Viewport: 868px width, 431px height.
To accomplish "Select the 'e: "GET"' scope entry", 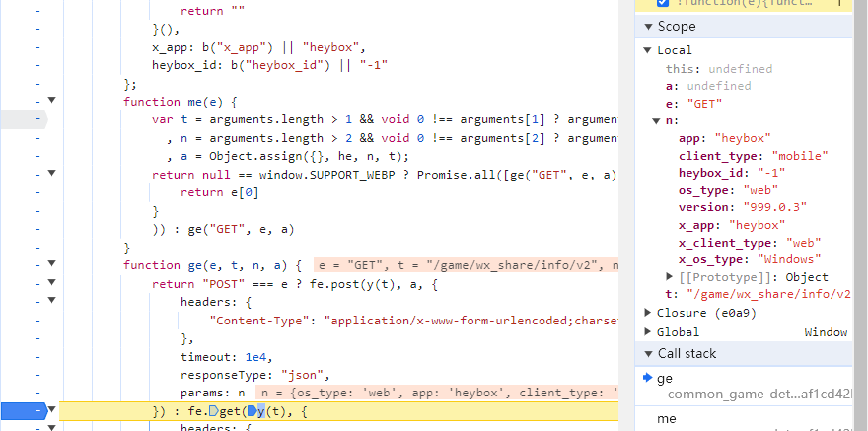I will pos(693,104).
